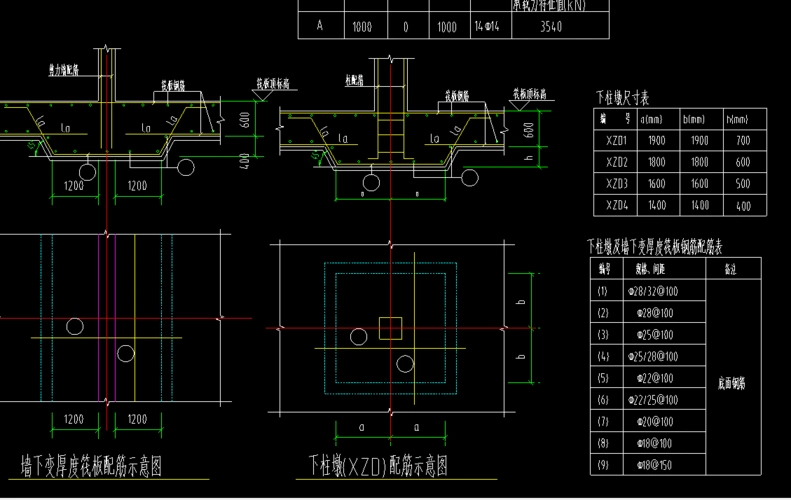Click the 底面钢筋 remark cell
791x500 pixels.
(733, 378)
